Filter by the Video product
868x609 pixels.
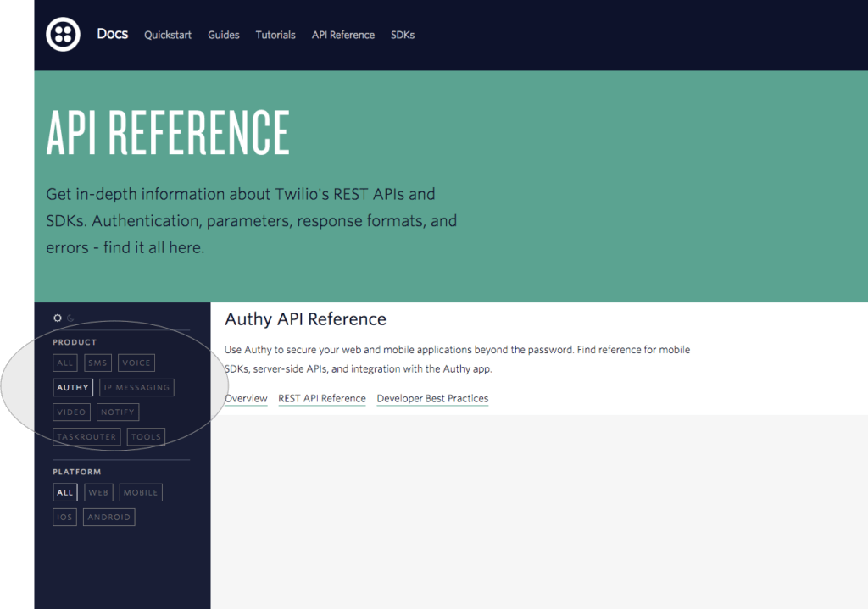click(x=71, y=412)
